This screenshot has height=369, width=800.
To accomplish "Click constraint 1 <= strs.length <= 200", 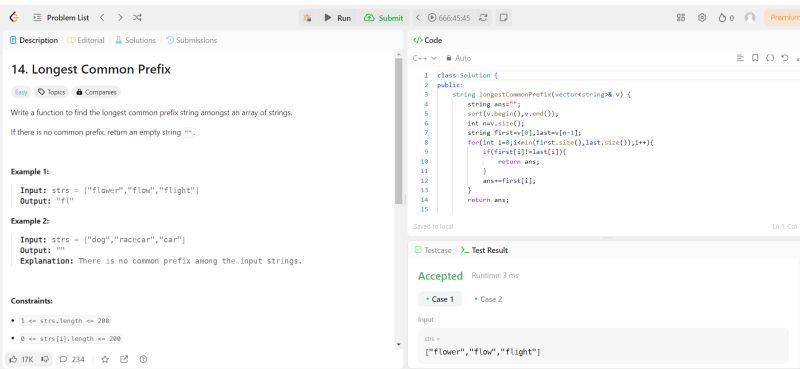I will click(x=65, y=321).
